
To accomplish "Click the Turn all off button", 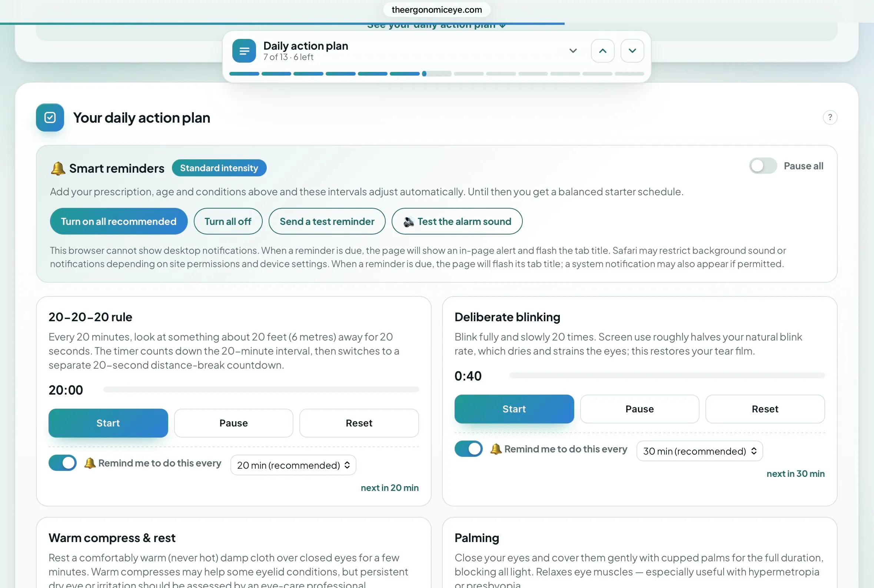I will pos(227,221).
